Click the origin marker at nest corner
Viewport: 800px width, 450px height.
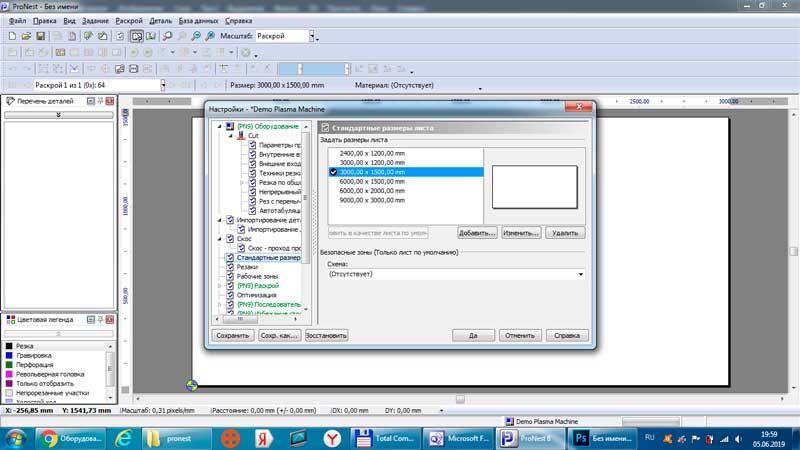192,385
